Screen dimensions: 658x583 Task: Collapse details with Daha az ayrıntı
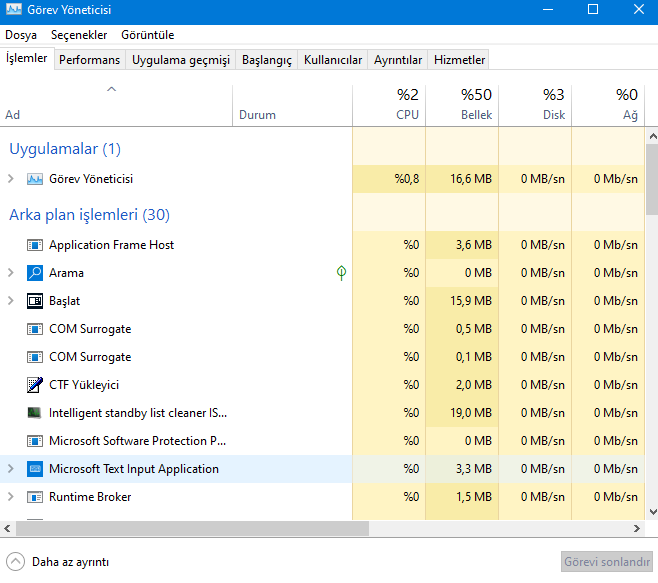[59, 562]
